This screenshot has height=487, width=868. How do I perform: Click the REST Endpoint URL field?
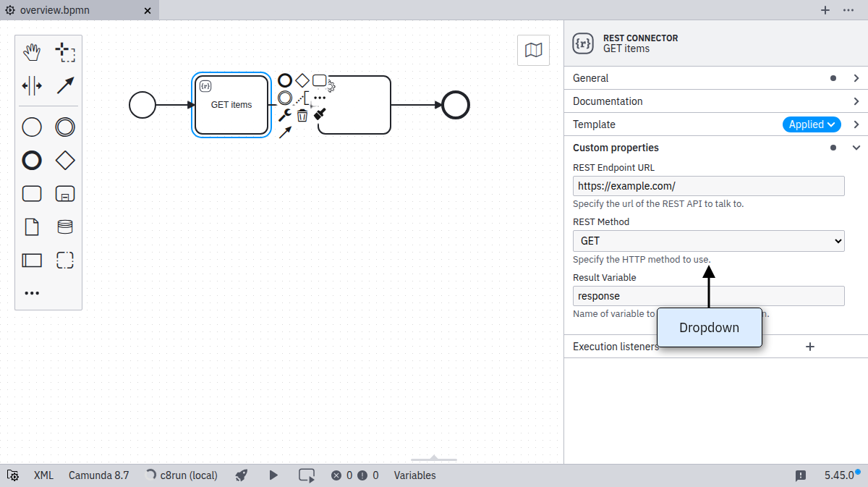[708, 186]
